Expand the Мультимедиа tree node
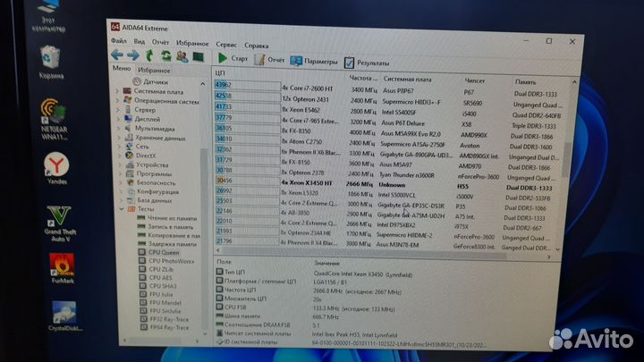Image resolution: width=644 pixels, height=362 pixels. coord(118,128)
